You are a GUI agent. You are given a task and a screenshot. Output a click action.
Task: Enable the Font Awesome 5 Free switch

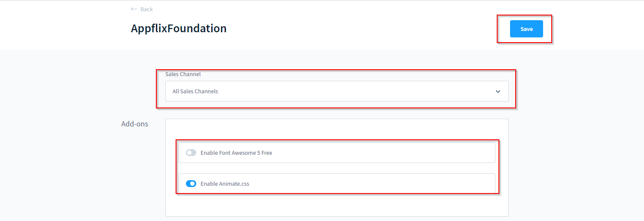[191, 153]
